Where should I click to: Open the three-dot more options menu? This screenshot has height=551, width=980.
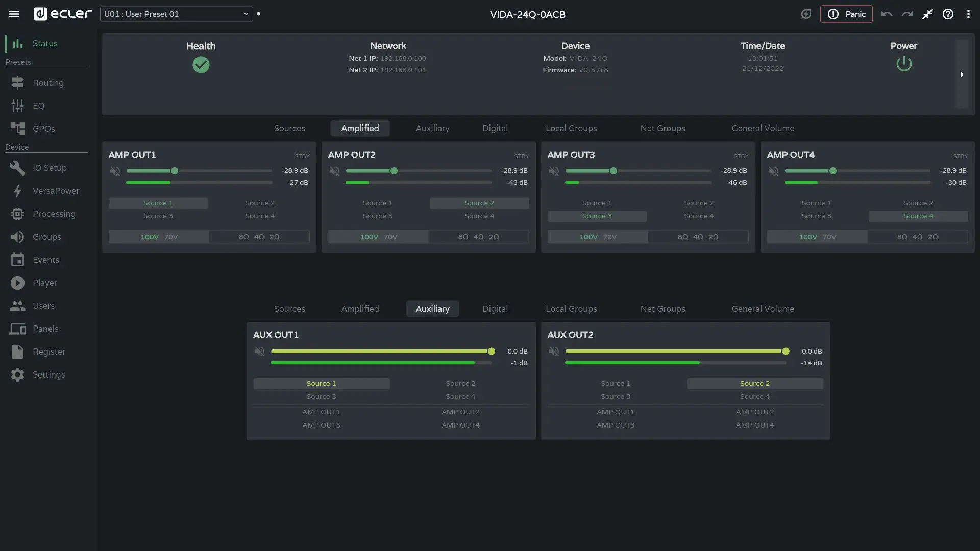tap(968, 14)
